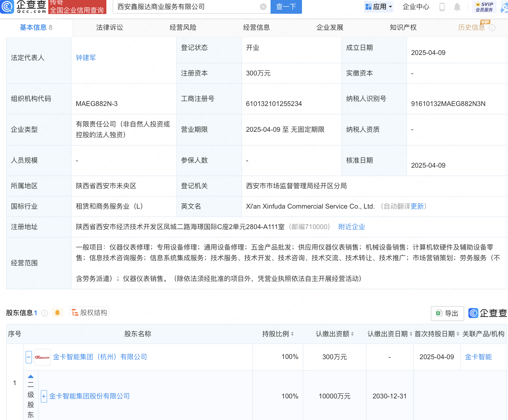Image resolution: width=508 pixels, height=420 pixels.
Task: Click the 陕西省西安市未央区 region value
Action: click(x=106, y=186)
